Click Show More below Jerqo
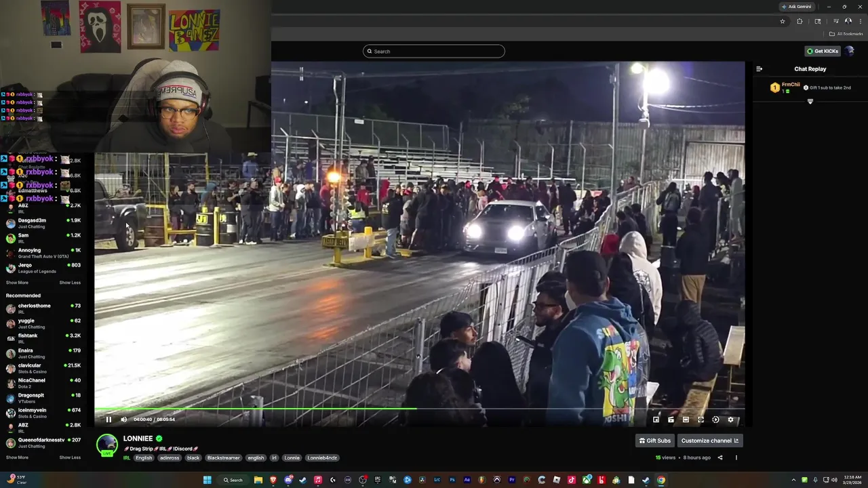 [17, 283]
